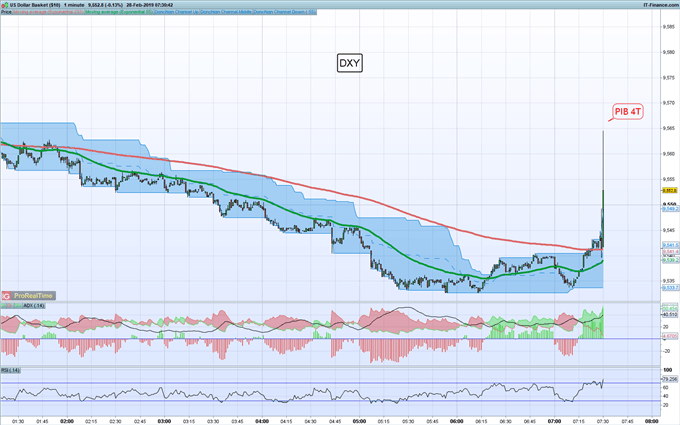Click the 28-Feb-2019 07:30:42 timestamp
The height and width of the screenshot is (425, 680).
[150, 5]
